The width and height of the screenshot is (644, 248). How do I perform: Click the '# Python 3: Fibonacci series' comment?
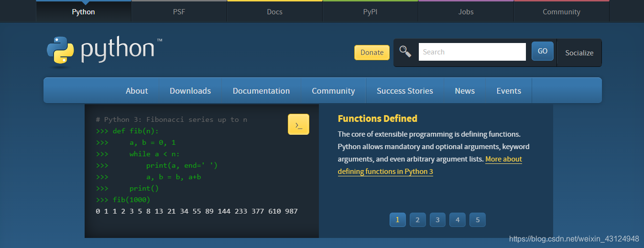coord(171,119)
